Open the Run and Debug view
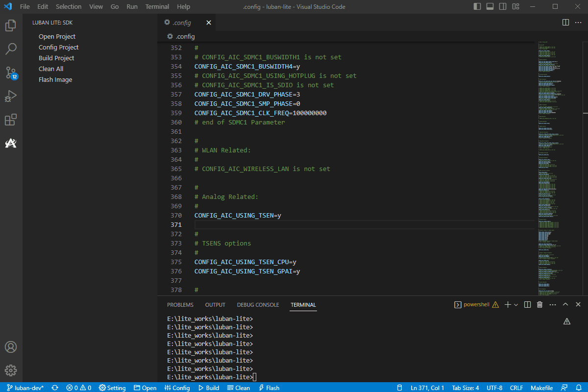Viewport: 588px width, 392px height. [x=11, y=97]
